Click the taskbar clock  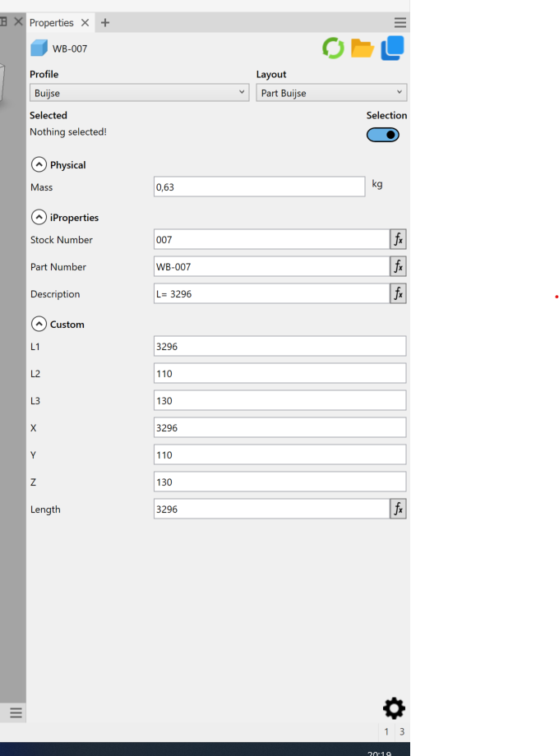point(380,753)
